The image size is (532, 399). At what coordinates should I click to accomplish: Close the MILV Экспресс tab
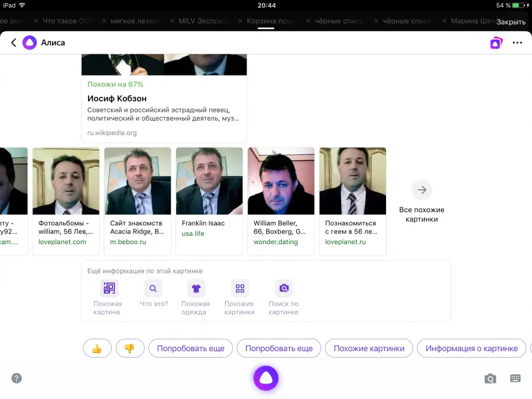point(173,21)
